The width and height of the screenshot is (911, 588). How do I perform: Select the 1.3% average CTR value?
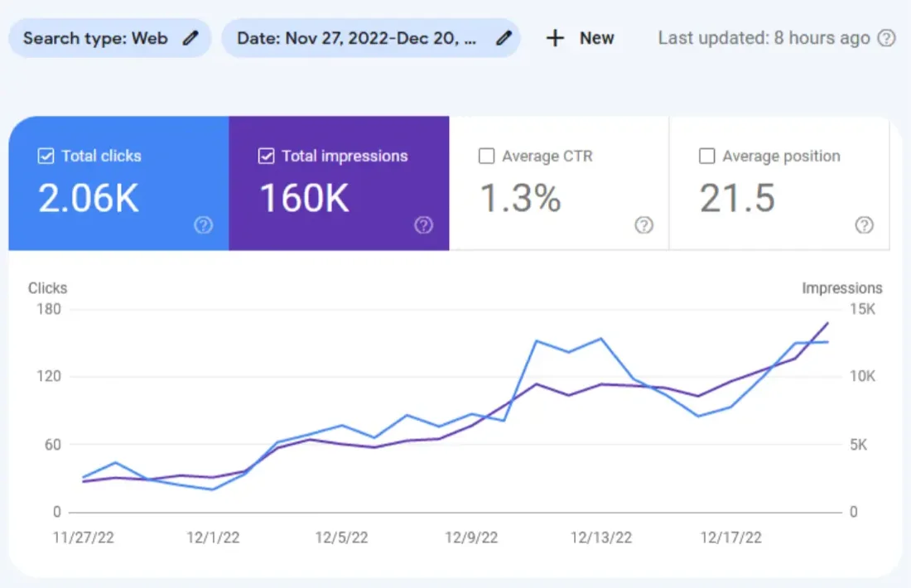[x=520, y=198]
